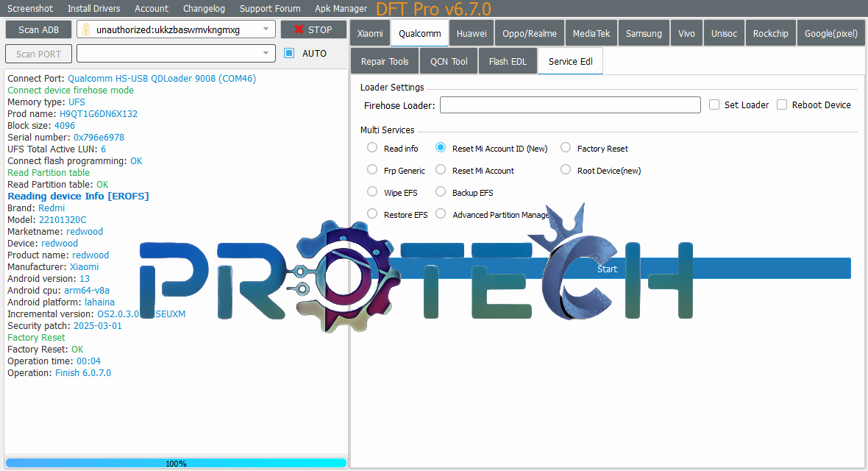
Task: Select Advanced Partition Manager radio option
Action: (x=441, y=214)
